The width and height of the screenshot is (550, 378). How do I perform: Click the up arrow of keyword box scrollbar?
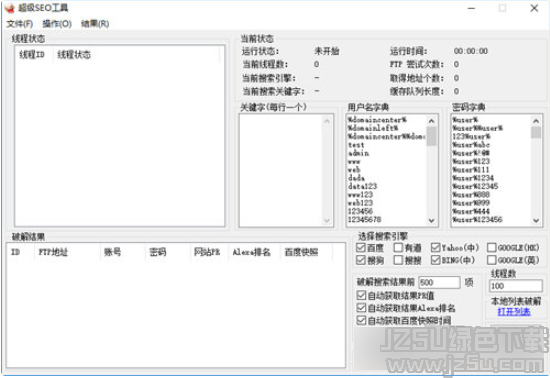click(x=327, y=121)
